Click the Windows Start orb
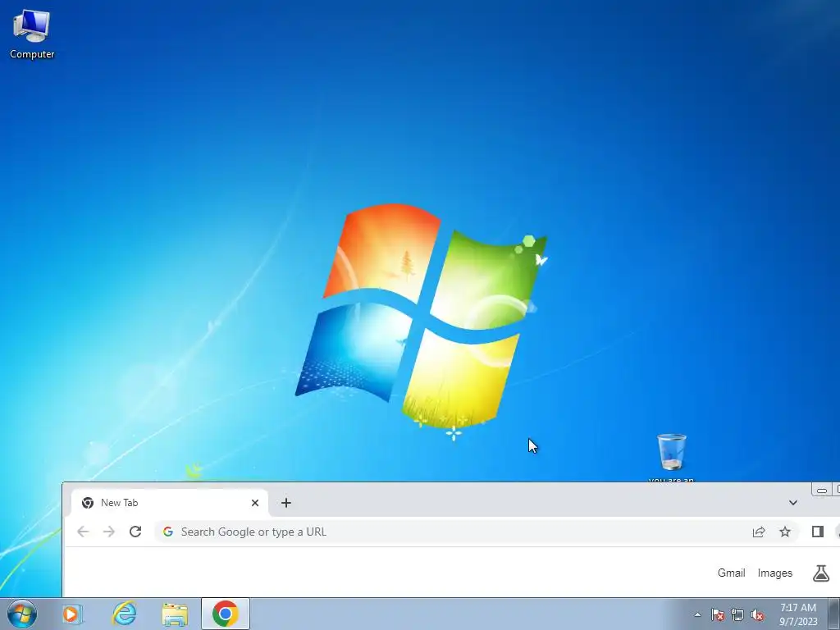This screenshot has width=840, height=630. point(22,614)
